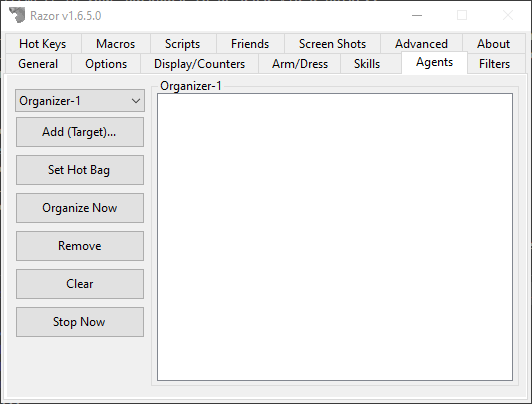Open the Arm/Dress tab
Viewport: 532px width, 404px height.
(x=300, y=64)
